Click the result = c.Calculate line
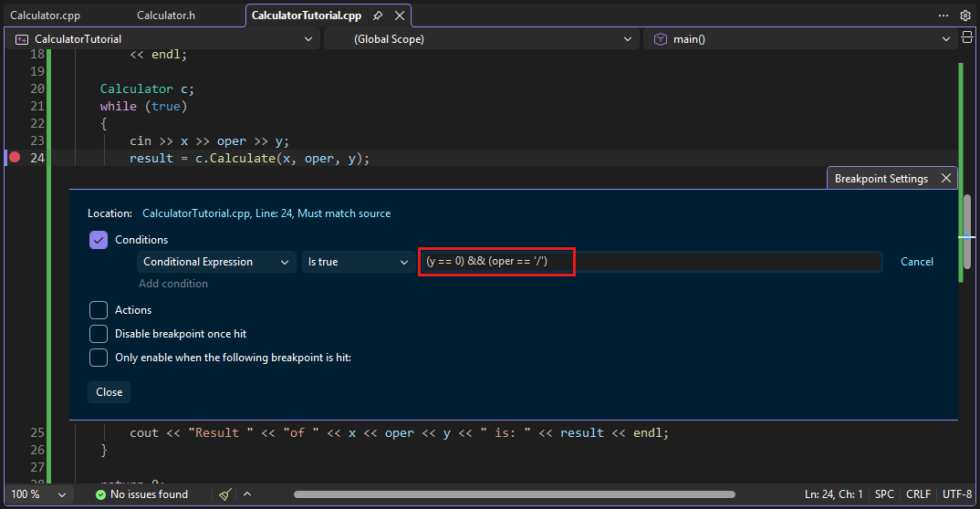This screenshot has height=509, width=980. [249, 159]
